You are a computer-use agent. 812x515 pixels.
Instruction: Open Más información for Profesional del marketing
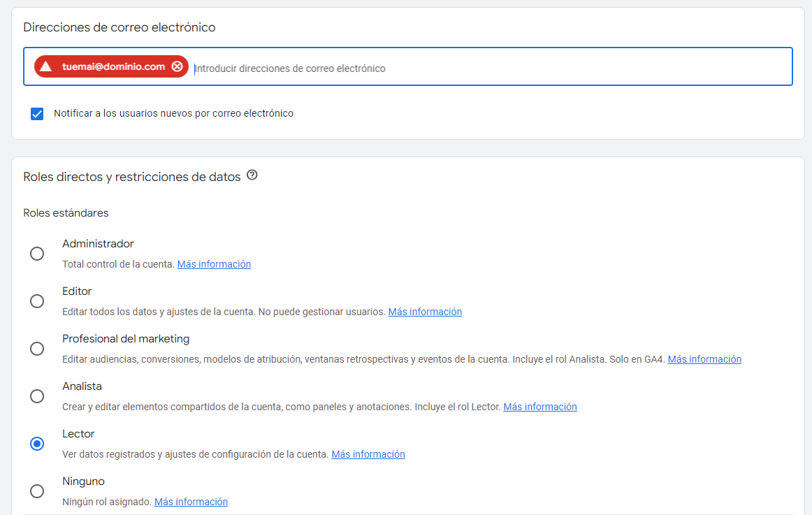[x=704, y=358]
